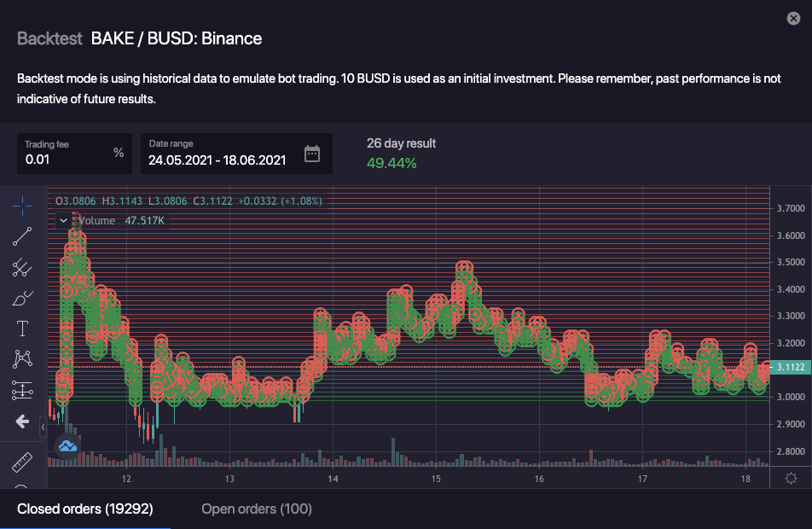
Task: Select the brush drawing tool
Action: click(22, 298)
